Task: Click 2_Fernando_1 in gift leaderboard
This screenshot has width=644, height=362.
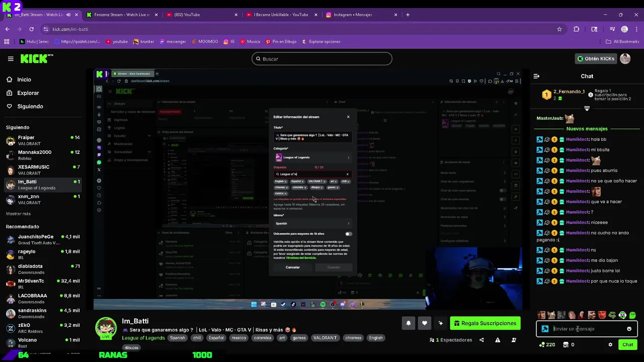Action: [x=569, y=92]
